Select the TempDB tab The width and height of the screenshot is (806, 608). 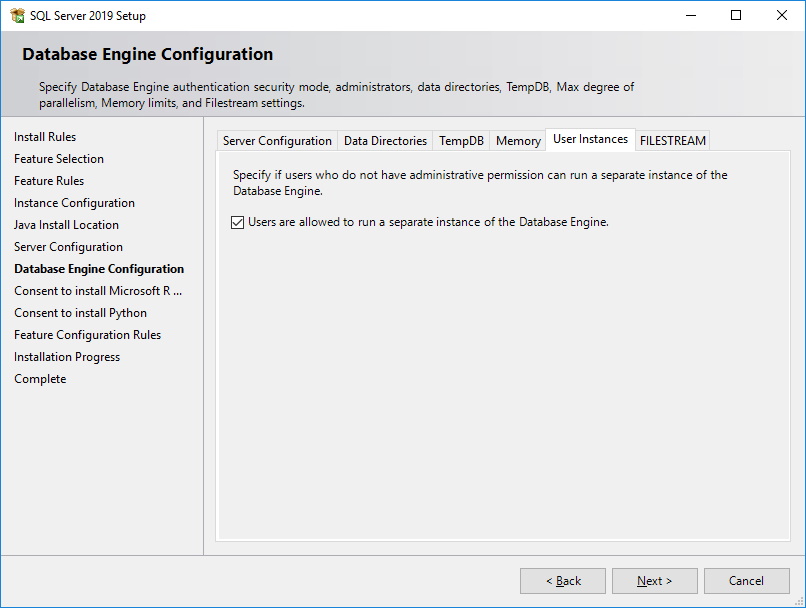(461, 141)
